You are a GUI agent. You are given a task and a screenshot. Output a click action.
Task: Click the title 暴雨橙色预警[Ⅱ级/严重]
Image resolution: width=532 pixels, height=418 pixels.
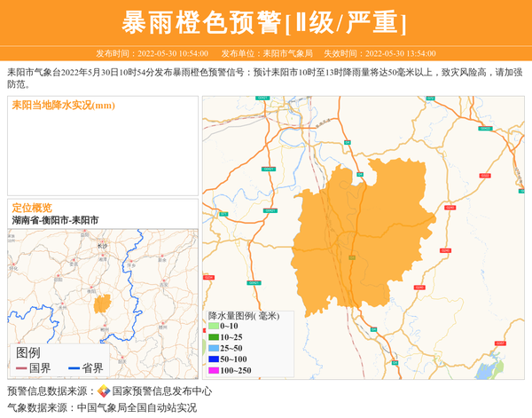pyautogui.click(x=264, y=22)
